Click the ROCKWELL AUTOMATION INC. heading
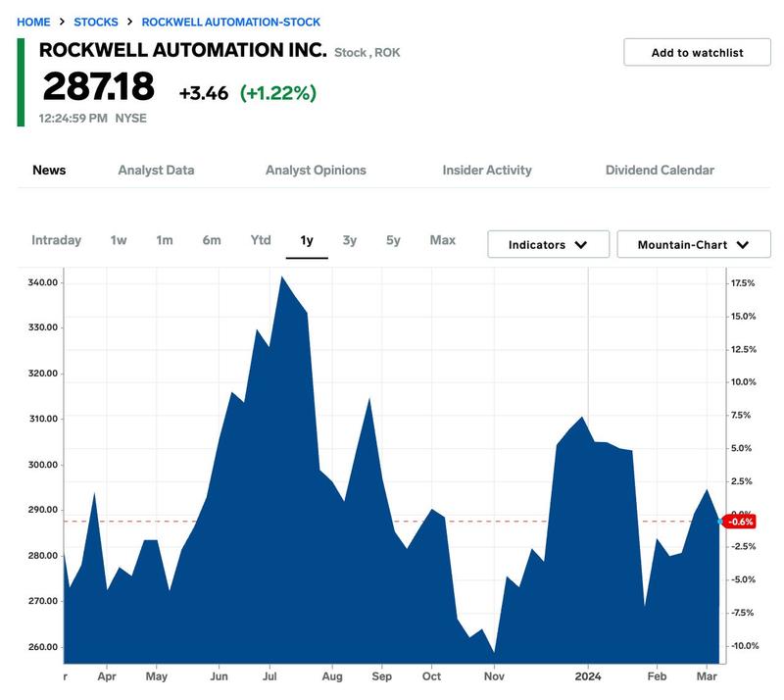 pyautogui.click(x=183, y=50)
